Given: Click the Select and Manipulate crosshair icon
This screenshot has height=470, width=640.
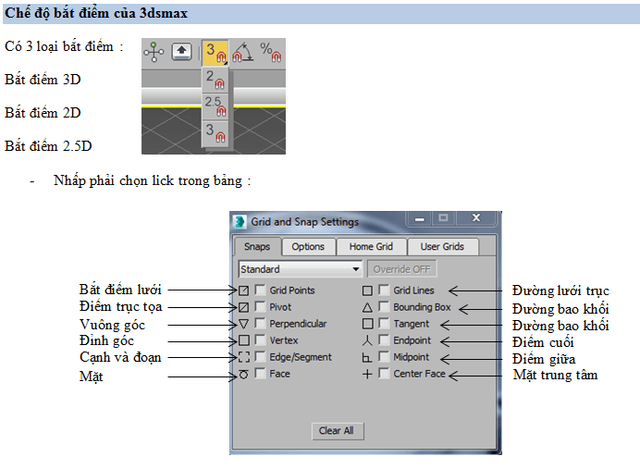Looking at the screenshot, I should 153,52.
